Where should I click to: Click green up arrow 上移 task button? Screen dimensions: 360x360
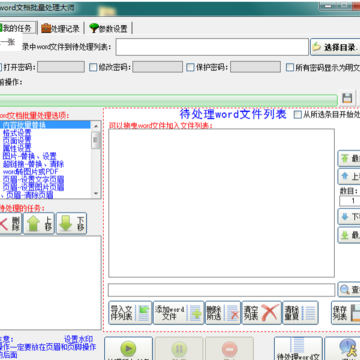(x=39, y=223)
